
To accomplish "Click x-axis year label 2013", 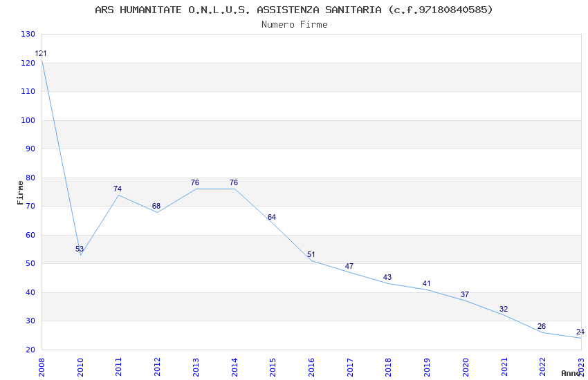I will point(196,367).
